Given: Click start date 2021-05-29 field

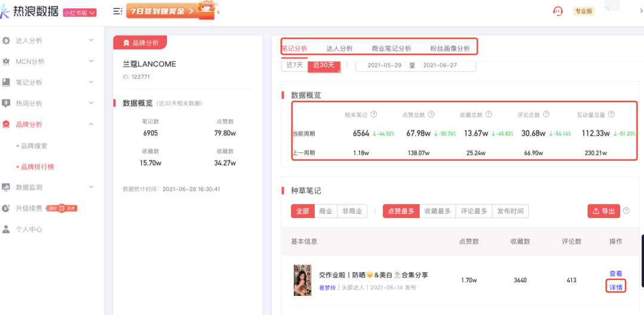Looking at the screenshot, I should [385, 66].
